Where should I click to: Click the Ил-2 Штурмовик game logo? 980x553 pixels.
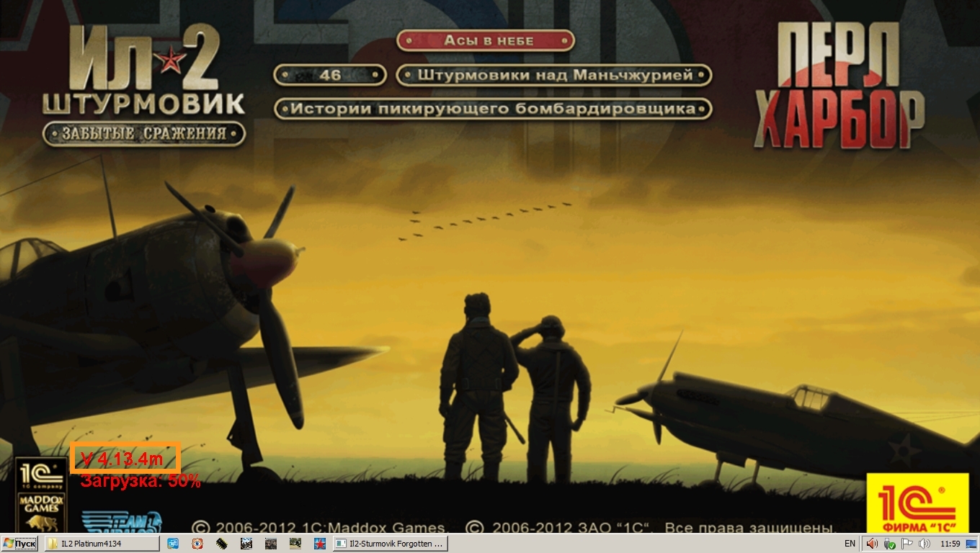144,71
